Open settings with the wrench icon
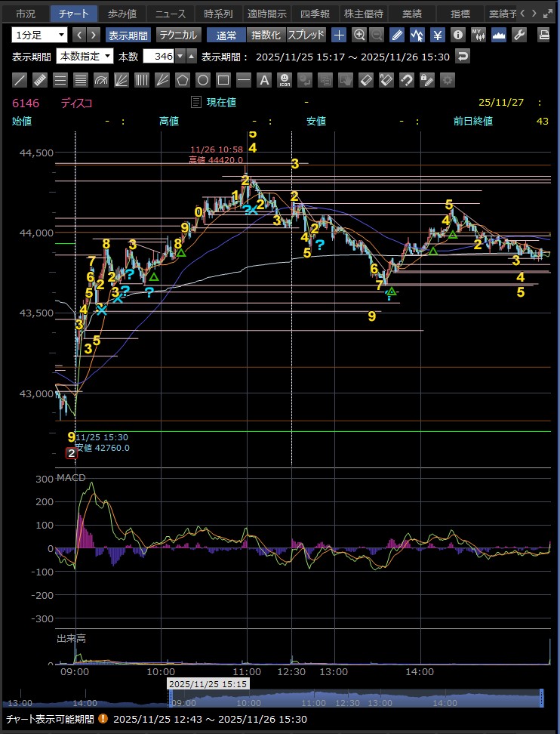 [x=518, y=35]
